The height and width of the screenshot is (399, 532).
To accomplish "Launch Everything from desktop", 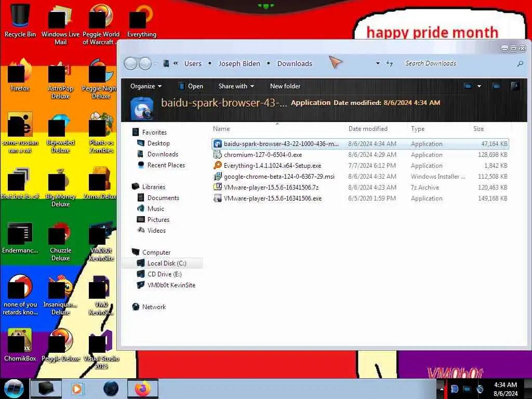I will [141, 20].
